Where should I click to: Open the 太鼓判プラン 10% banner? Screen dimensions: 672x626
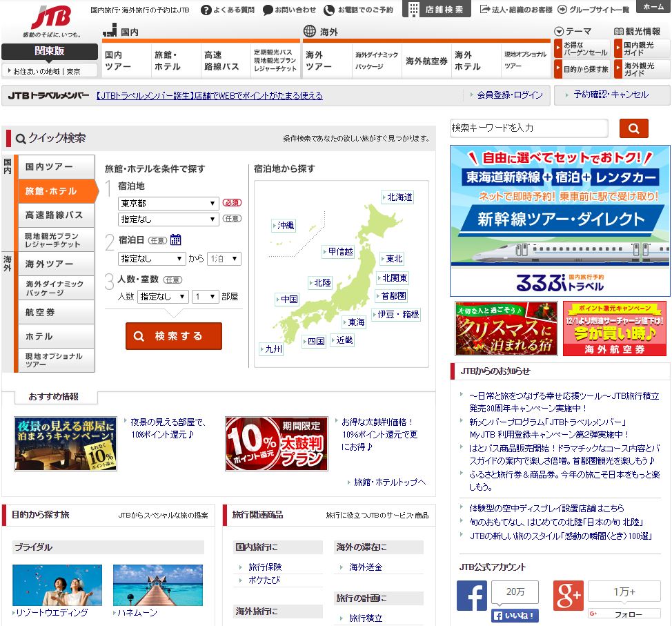pos(277,444)
